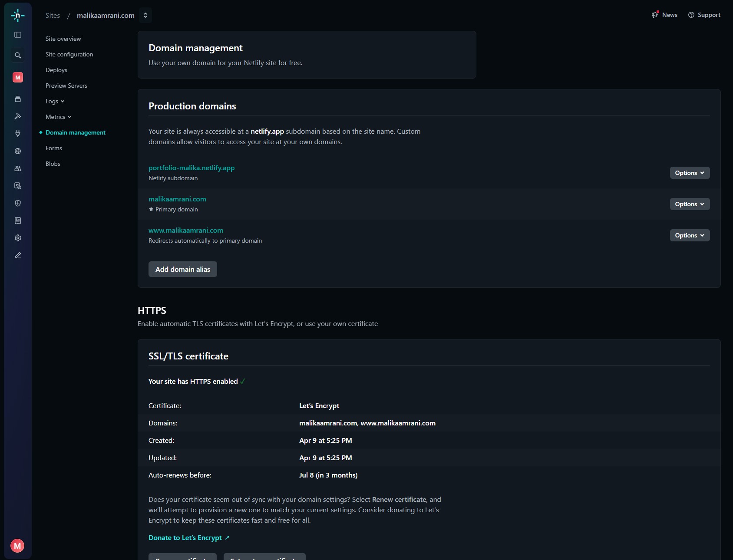Open the Forms page

click(54, 148)
